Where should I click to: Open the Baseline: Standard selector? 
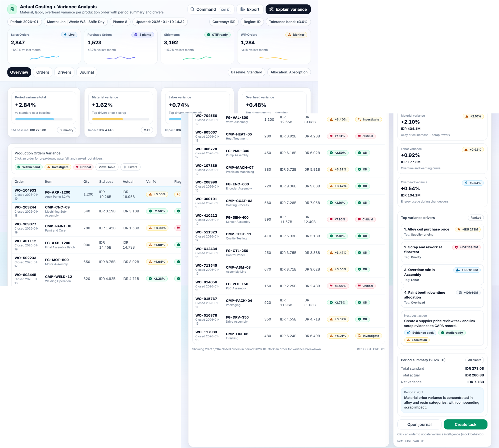[x=246, y=72]
